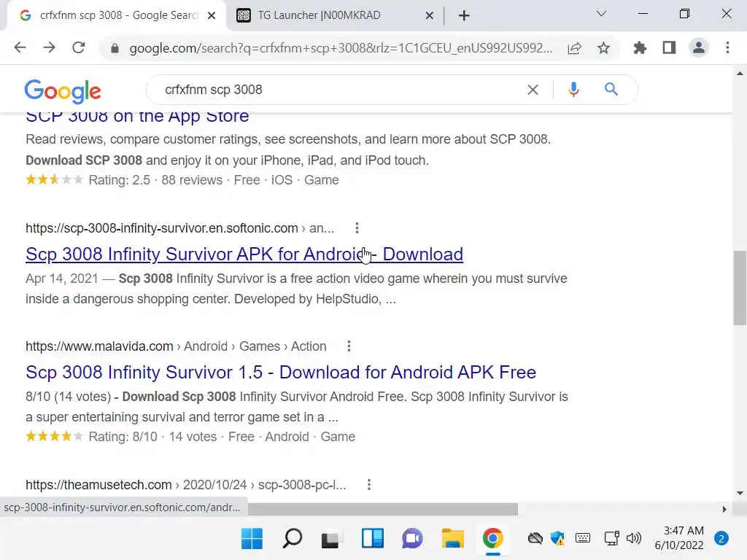Open Scp 3008 Infinity Survivor 1.5 malavida link
This screenshot has width=747, height=560.
pos(281,373)
